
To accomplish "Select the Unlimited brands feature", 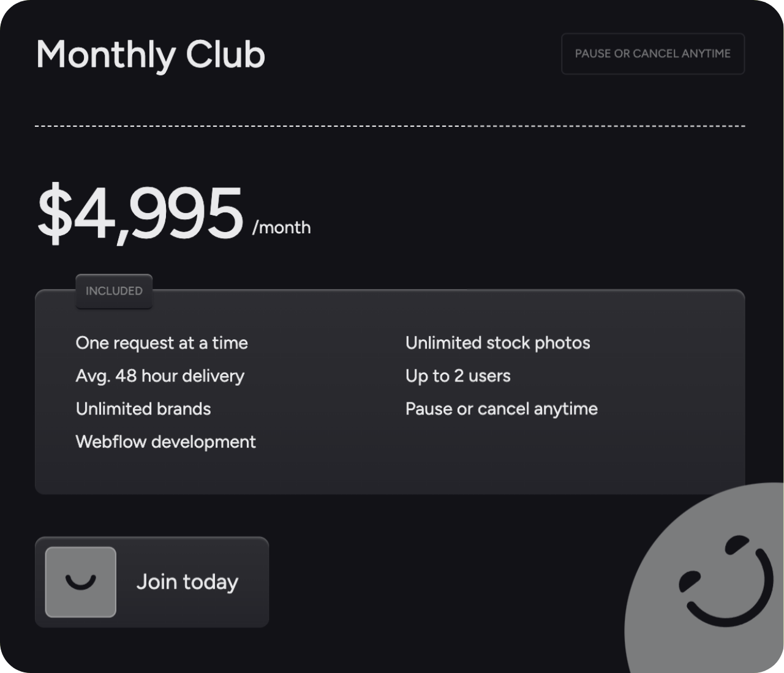I will pos(143,409).
